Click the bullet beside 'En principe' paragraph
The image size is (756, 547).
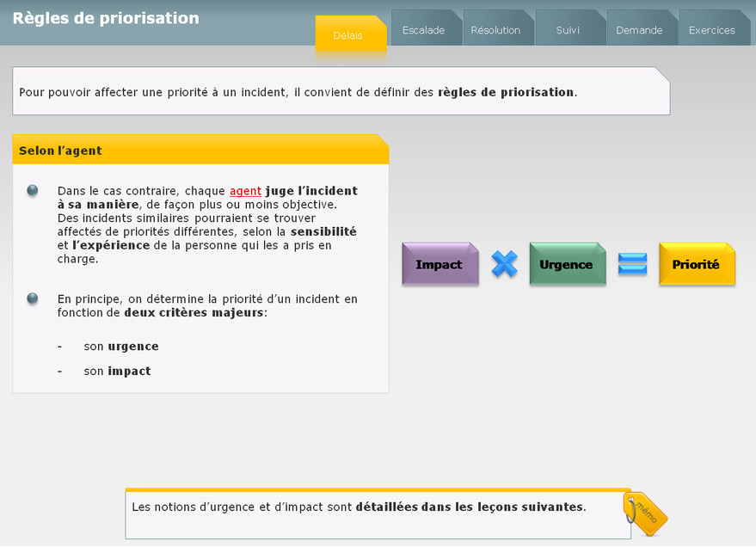(33, 298)
